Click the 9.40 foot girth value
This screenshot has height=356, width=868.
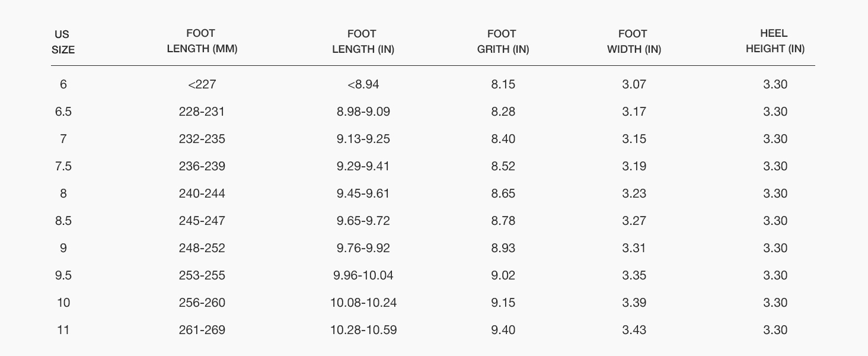(x=503, y=330)
